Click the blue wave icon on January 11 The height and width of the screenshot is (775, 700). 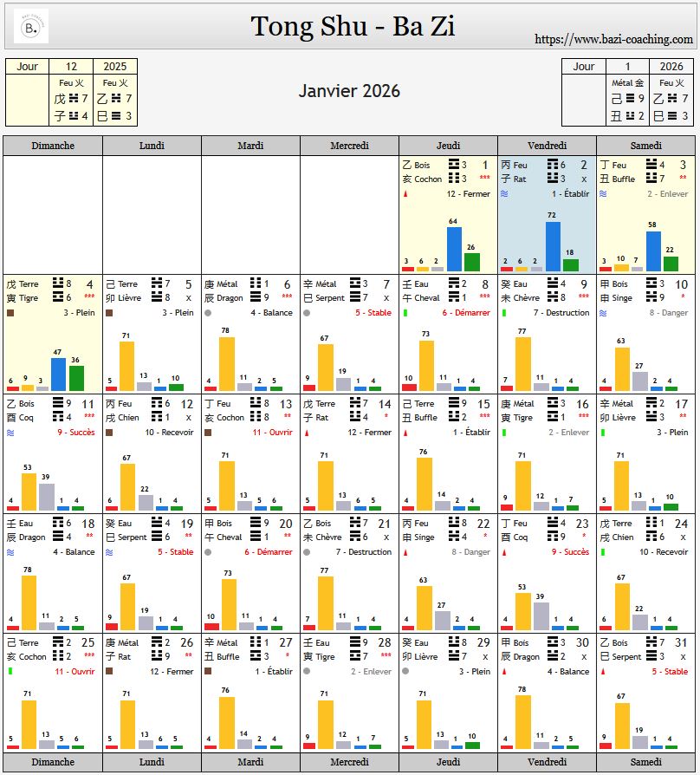(x=10, y=433)
